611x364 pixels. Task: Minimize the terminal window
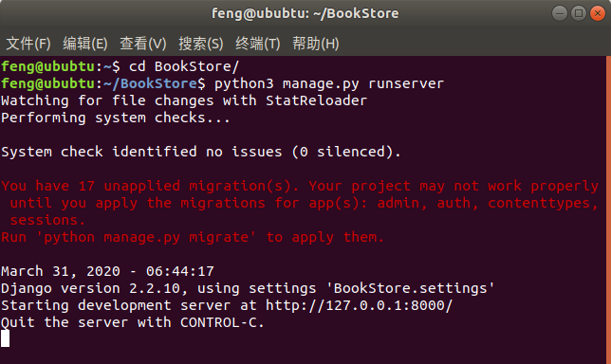(x=560, y=13)
